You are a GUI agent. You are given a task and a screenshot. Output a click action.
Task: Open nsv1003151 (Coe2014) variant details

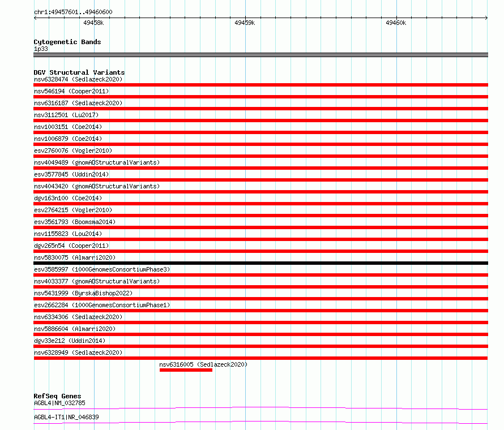coord(68,127)
